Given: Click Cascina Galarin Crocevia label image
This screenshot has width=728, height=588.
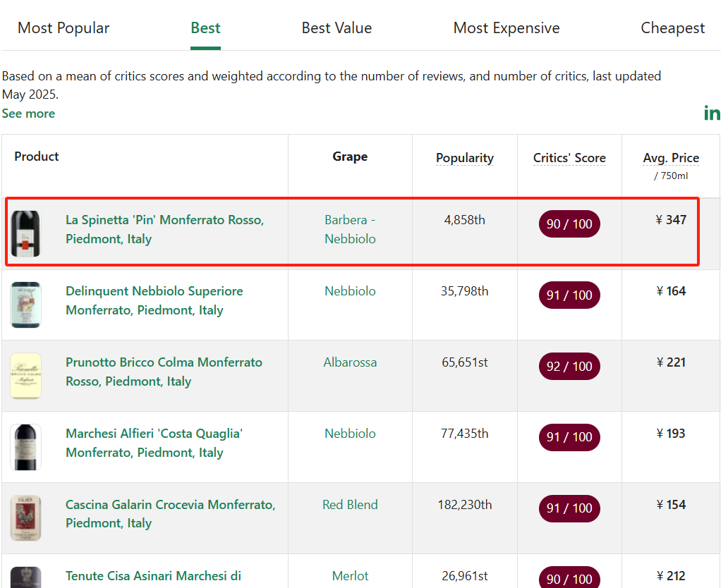Looking at the screenshot, I should pyautogui.click(x=26, y=518).
